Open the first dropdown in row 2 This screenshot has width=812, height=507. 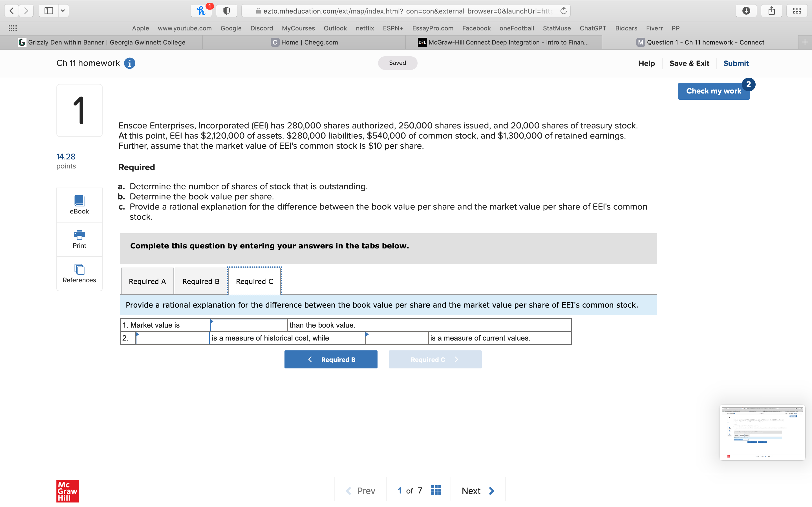point(173,338)
